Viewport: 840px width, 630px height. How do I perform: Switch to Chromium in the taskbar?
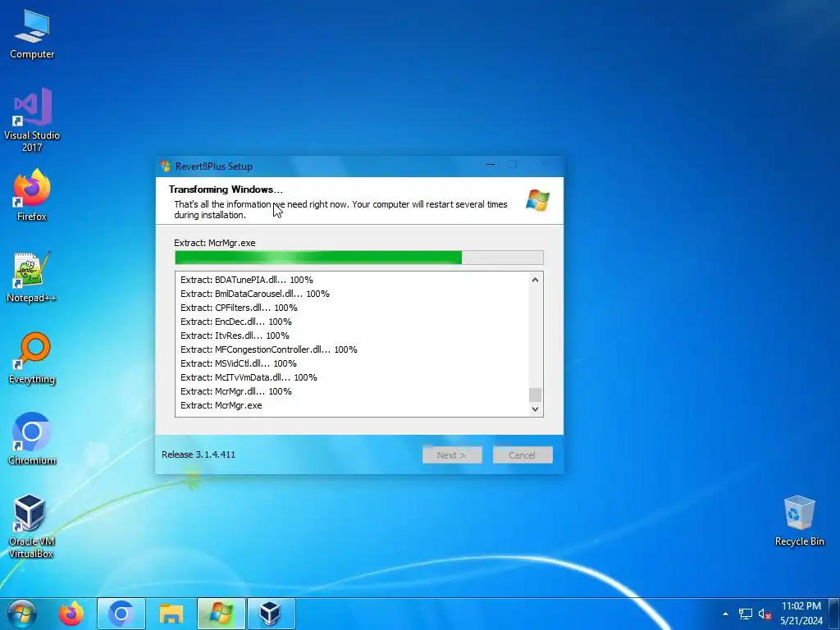tap(121, 614)
